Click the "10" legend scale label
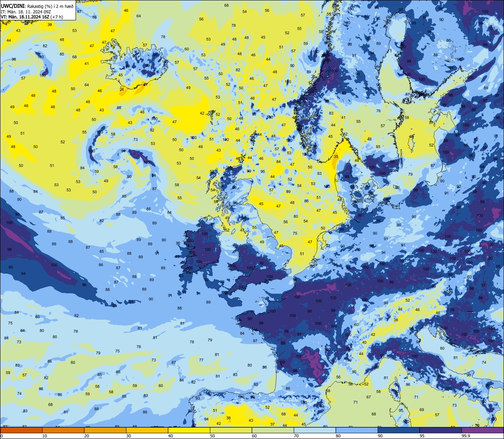Image resolution: width=504 pixels, height=439 pixels. coord(44,436)
